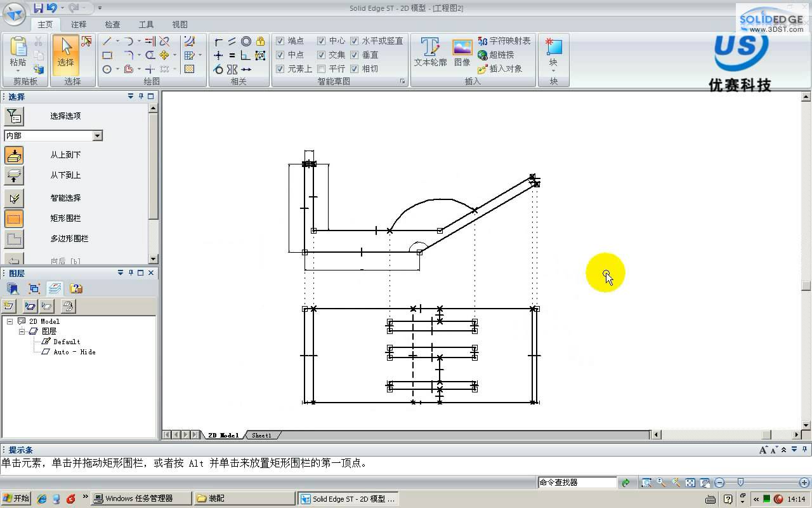Click the Undo icon in quick access toolbar
Image resolution: width=812 pixels, height=508 pixels.
(x=52, y=8)
